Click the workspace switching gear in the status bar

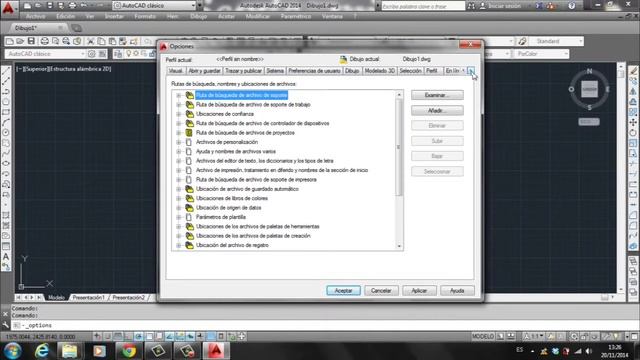[574, 337]
